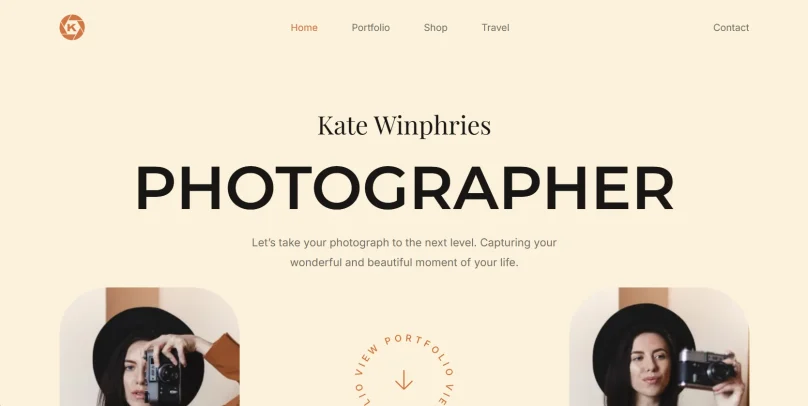Select the Travel nav item
Viewport: 808px width, 406px height.
point(495,28)
